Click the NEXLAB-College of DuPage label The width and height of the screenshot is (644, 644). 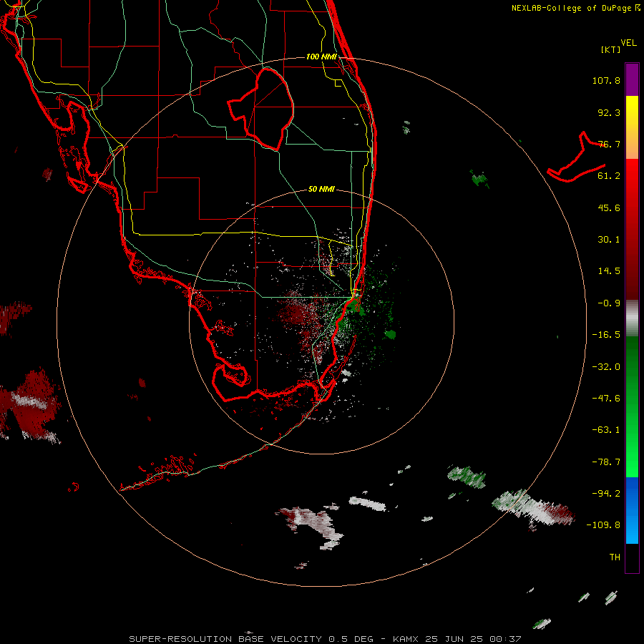click(x=575, y=8)
